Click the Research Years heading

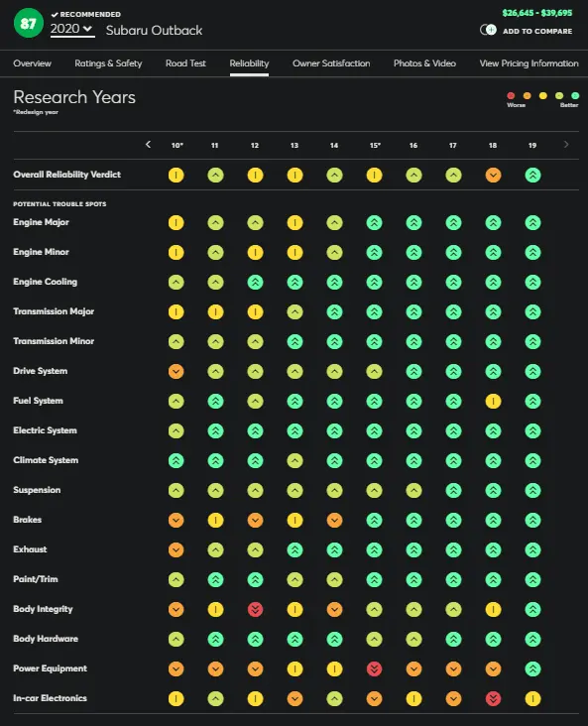74,97
